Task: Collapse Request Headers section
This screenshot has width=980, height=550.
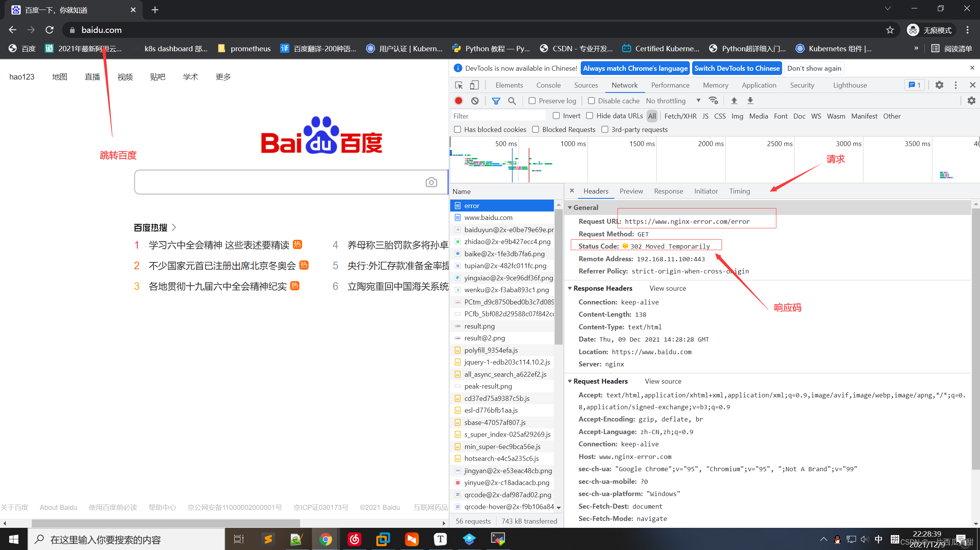Action: point(570,381)
